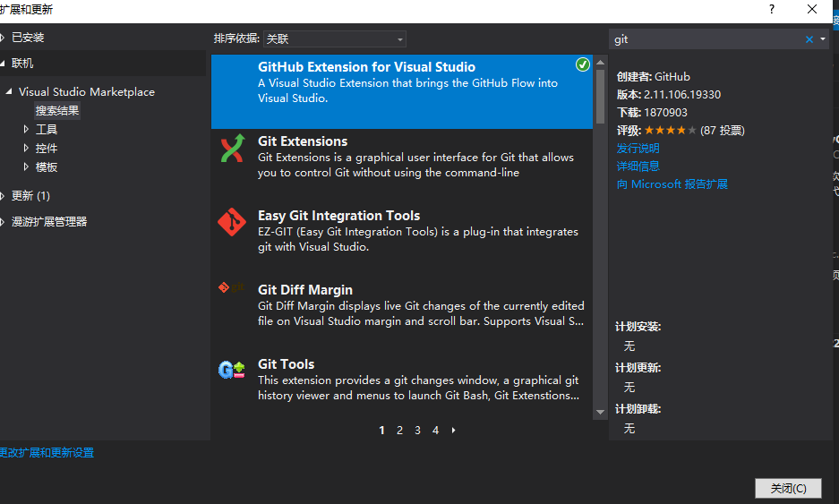Clear the git search text with X

(809, 39)
